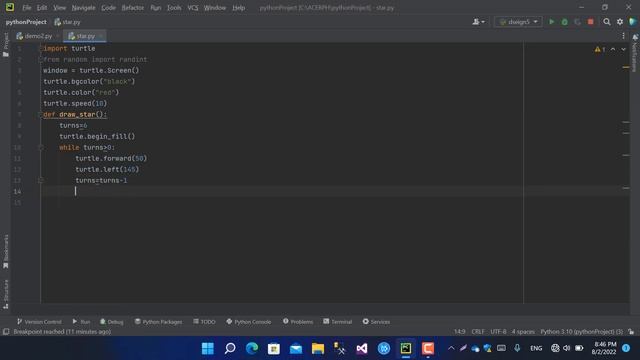The image size is (640, 360).
Task: Open IDE settings gear icon
Action: [620, 22]
